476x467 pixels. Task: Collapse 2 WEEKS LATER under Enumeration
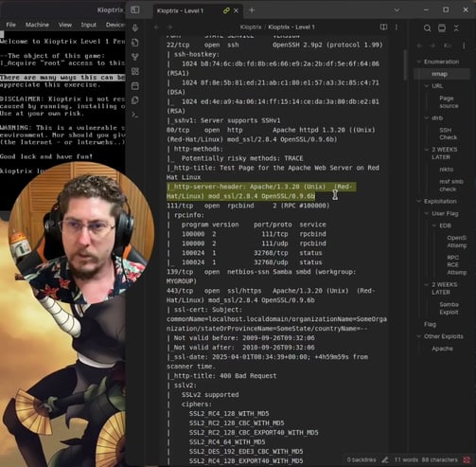pyautogui.click(x=427, y=150)
